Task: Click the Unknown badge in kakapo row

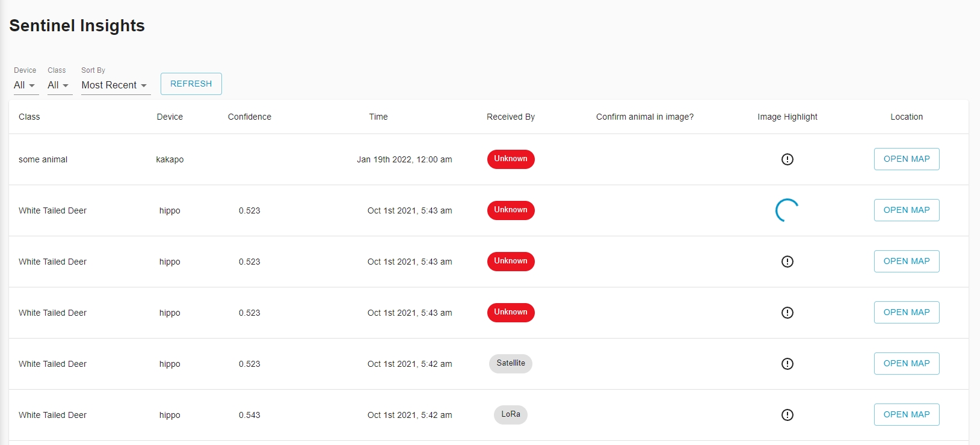Action: click(x=510, y=159)
